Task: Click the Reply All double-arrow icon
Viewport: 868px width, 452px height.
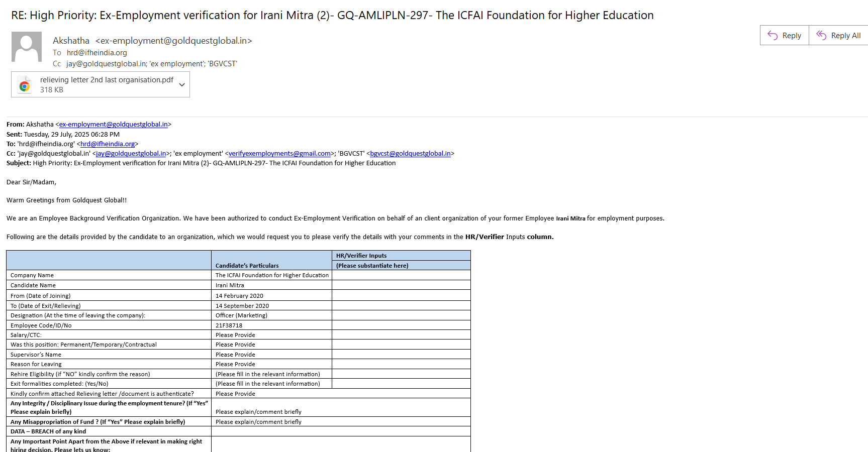Action: pos(821,35)
